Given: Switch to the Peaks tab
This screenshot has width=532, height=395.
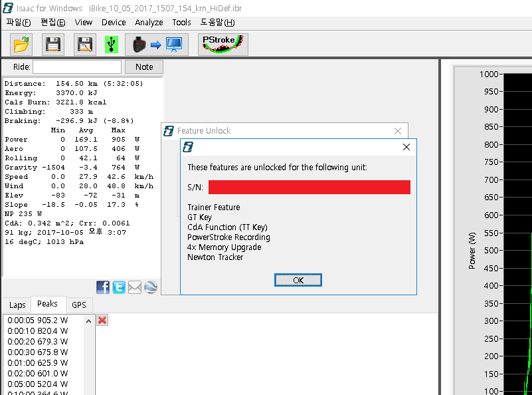Looking at the screenshot, I should [x=47, y=304].
